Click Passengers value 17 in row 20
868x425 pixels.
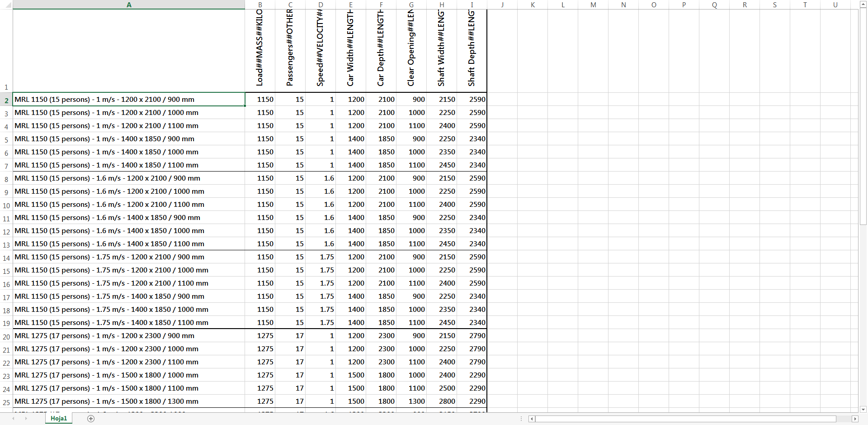pyautogui.click(x=290, y=335)
